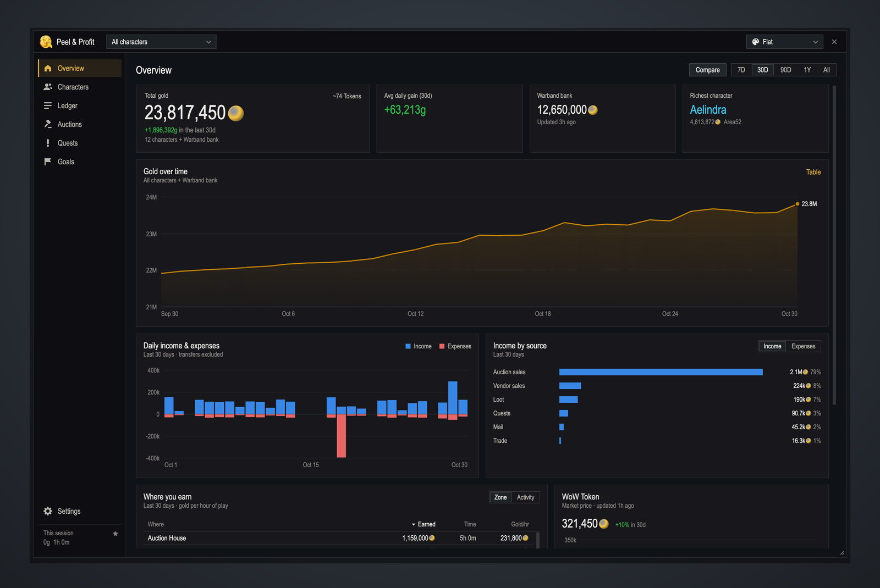Click the Compare button
Screen dimensions: 880x588
coord(708,70)
